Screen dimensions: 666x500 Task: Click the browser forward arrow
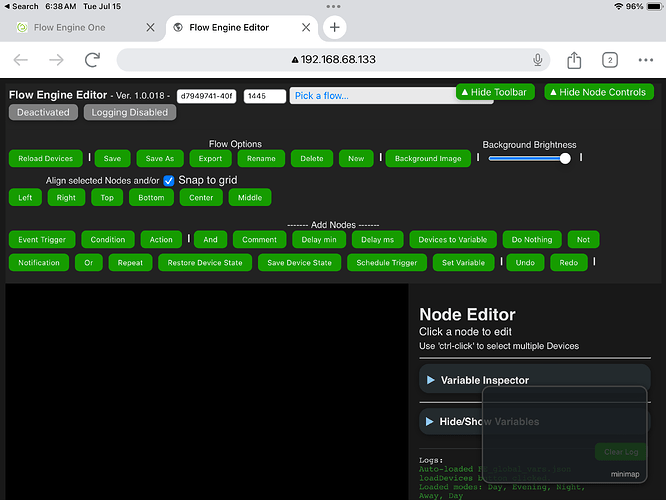[x=56, y=60]
